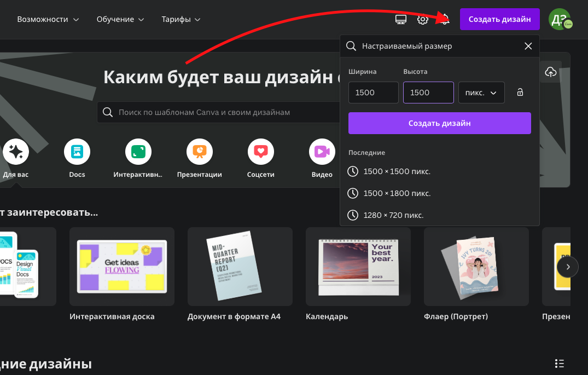Expand the Возможности menu
Screen dimensions: 588x375
(x=48, y=19)
